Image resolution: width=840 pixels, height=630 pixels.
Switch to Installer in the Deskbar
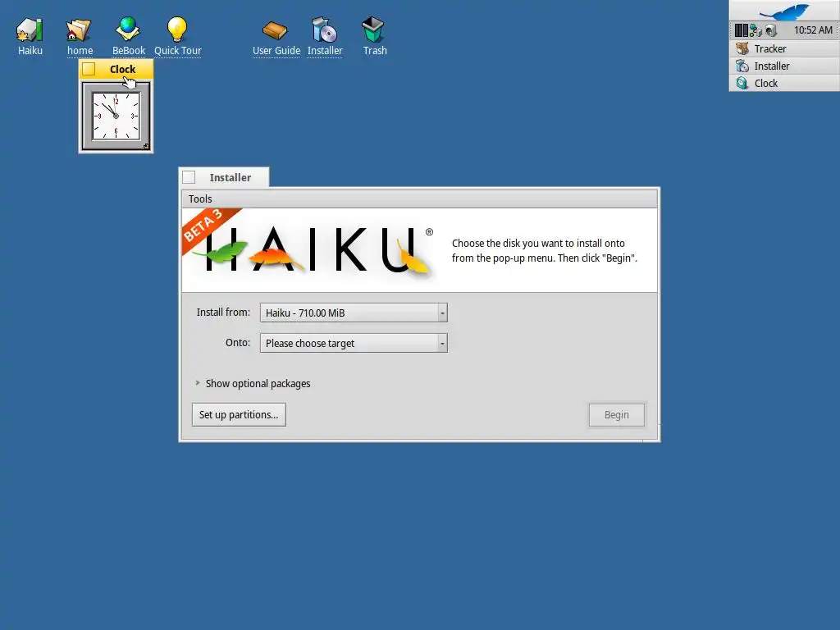(784, 66)
